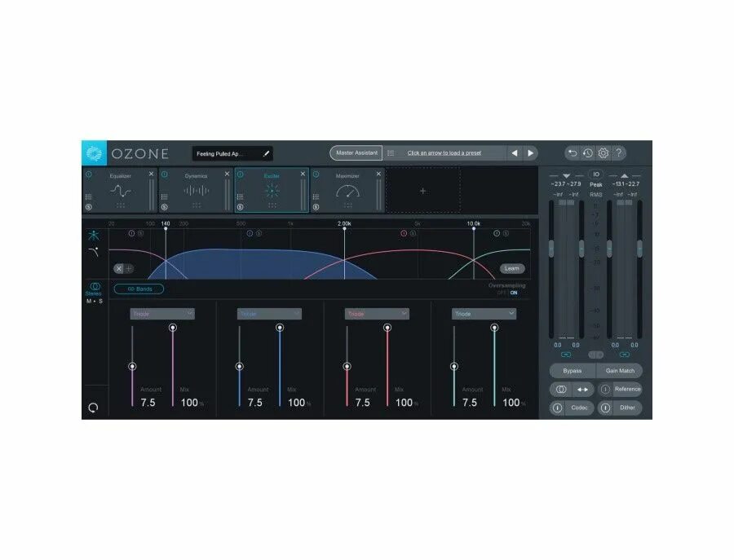
Task: Select the Dynamics module
Action: [x=196, y=191]
